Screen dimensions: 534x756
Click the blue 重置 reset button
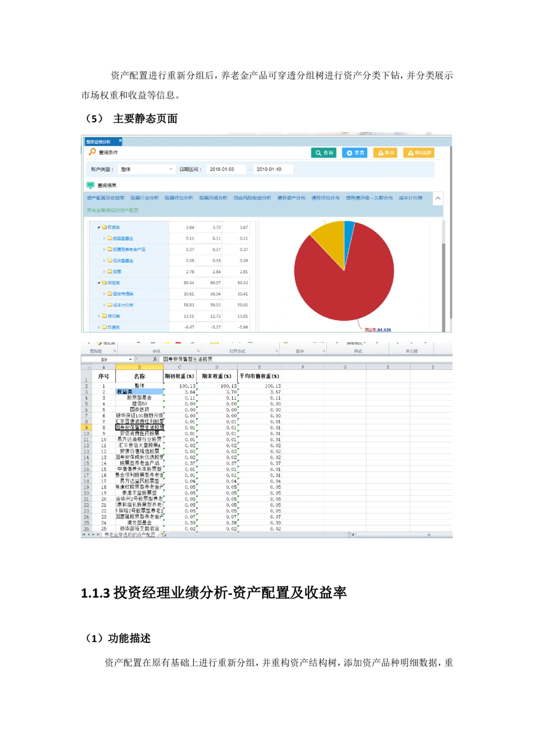click(355, 153)
